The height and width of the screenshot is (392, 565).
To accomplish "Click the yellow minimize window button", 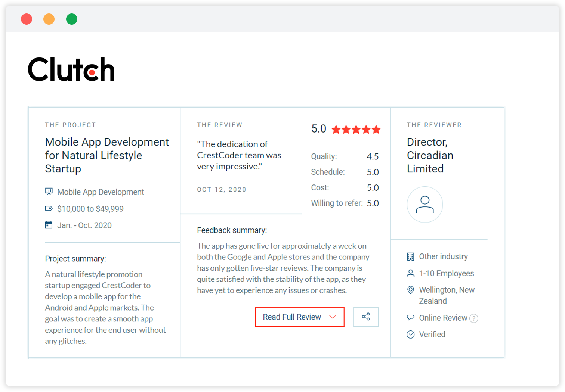I will [x=49, y=19].
